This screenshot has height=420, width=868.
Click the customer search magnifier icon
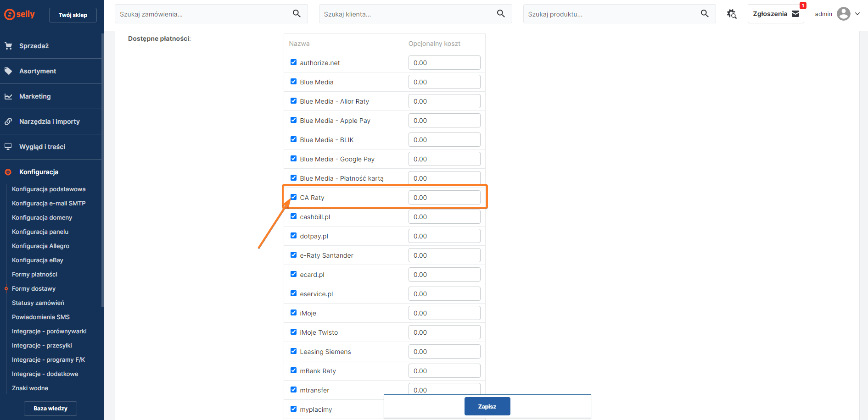click(x=501, y=14)
